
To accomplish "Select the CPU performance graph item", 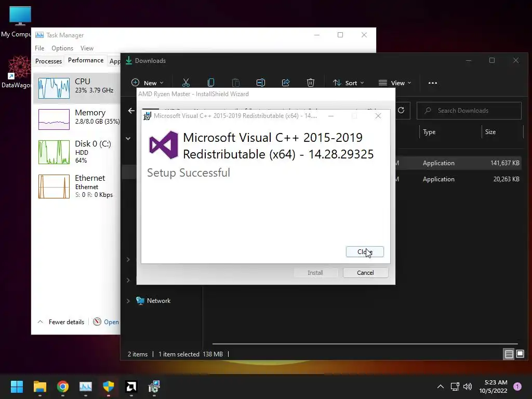I will coord(77,88).
